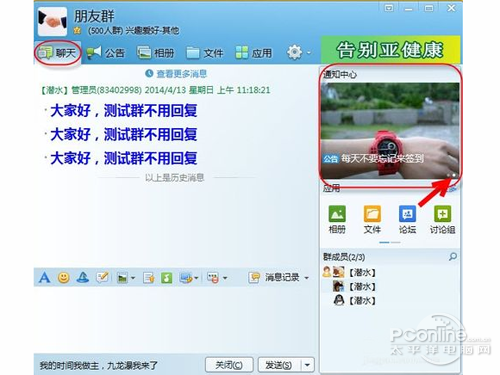Open the 文件 app icon in sidebar
This screenshot has height=375, width=500.
(x=372, y=219)
